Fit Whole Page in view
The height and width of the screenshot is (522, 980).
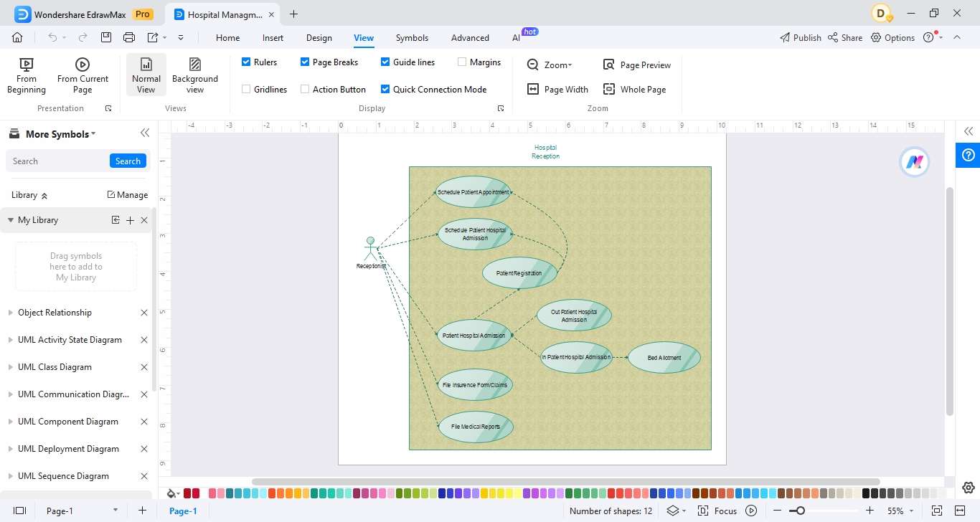(x=635, y=90)
